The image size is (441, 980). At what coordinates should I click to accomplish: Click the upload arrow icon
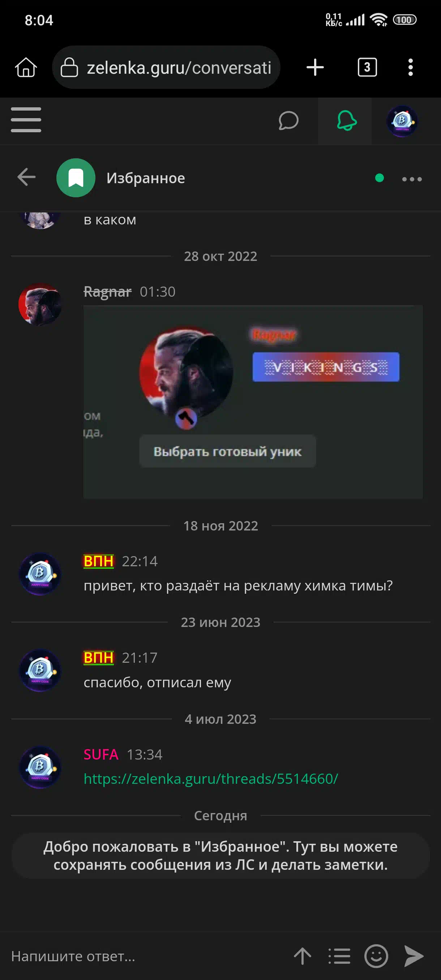pos(303,956)
